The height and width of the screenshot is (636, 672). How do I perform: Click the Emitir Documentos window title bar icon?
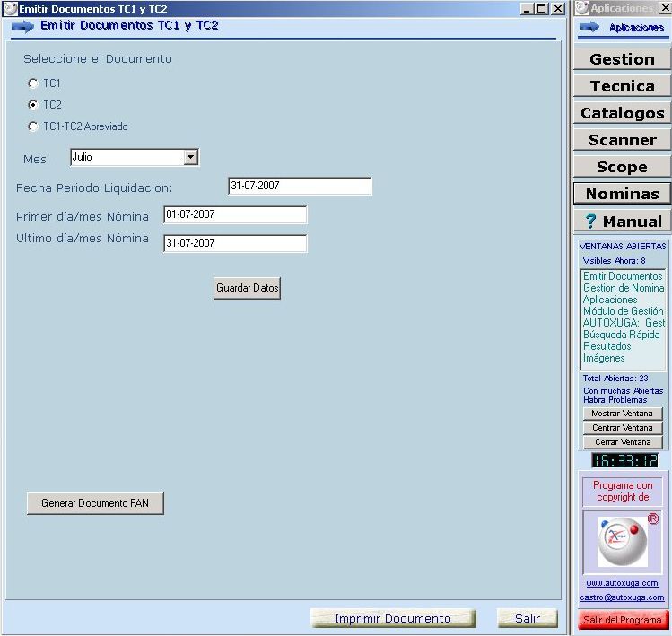pos(10,8)
